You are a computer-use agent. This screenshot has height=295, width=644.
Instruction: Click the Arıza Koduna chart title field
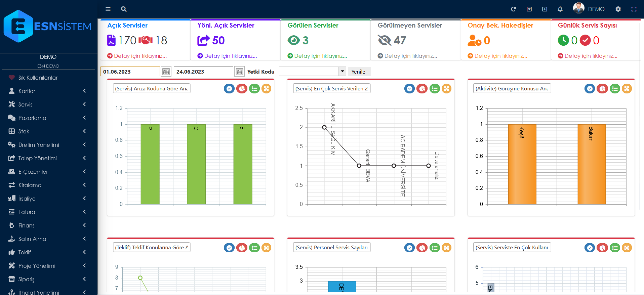152,88
